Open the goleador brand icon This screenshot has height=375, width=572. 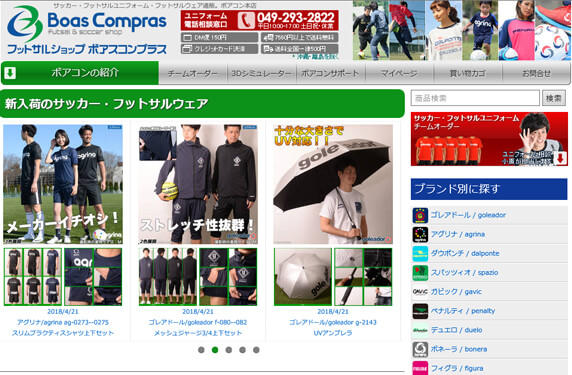coord(420,215)
